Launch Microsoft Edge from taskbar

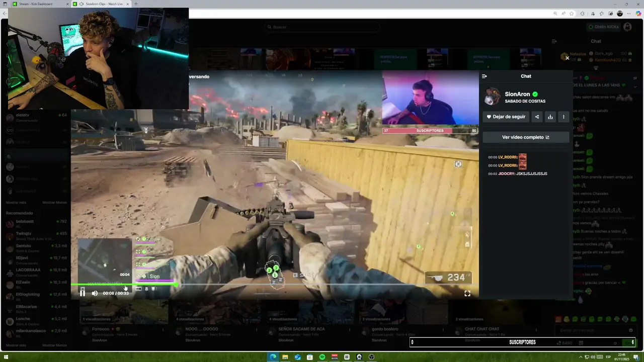coord(273,357)
